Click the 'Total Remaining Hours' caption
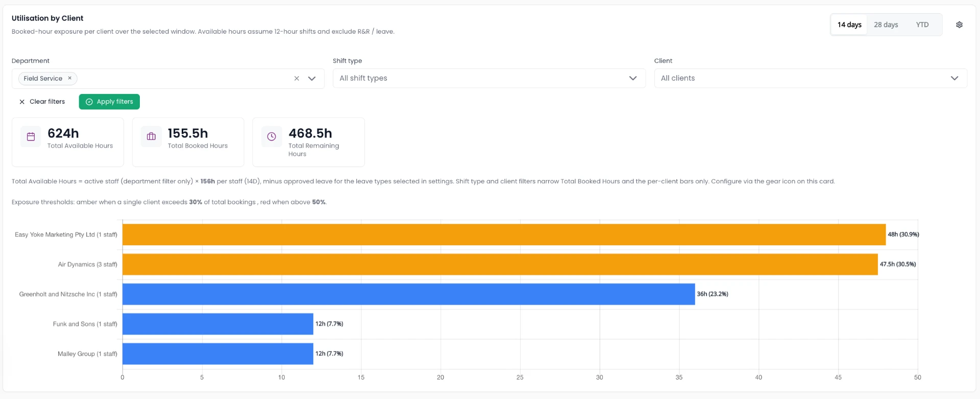The image size is (980, 399). point(313,150)
